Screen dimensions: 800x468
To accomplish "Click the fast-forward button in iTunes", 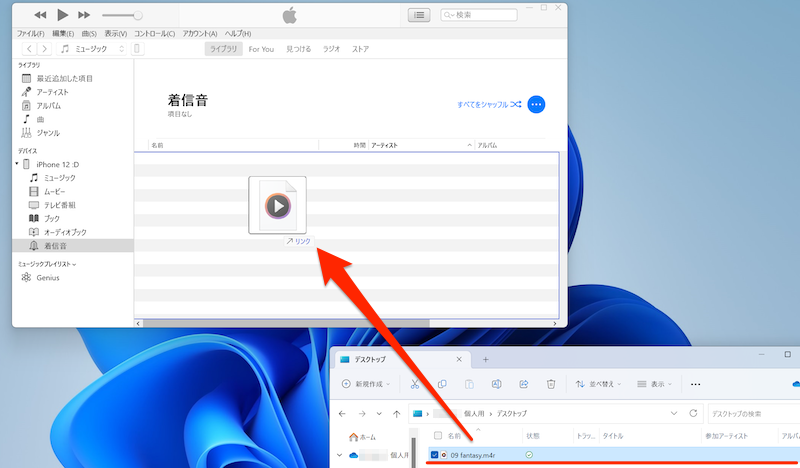I will click(x=84, y=15).
